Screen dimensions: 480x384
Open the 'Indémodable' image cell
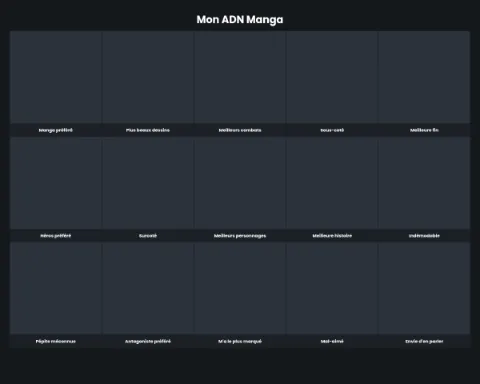pos(424,183)
